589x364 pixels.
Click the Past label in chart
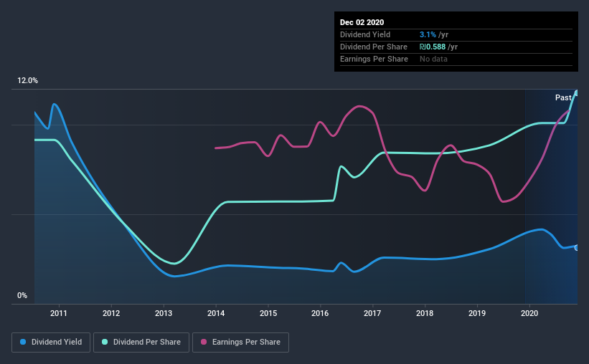pos(563,98)
